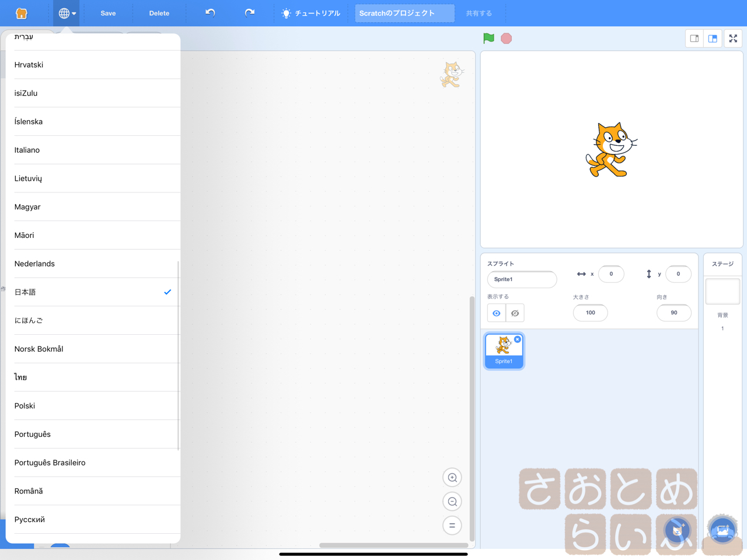Start the project with the green flag
The image size is (747, 560).
coord(489,38)
